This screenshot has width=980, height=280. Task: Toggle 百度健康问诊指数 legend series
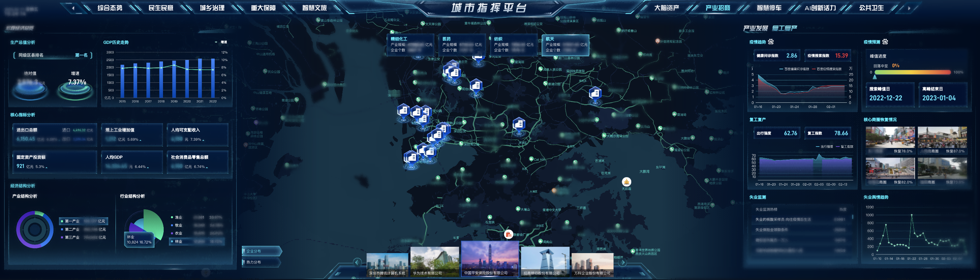[794, 69]
